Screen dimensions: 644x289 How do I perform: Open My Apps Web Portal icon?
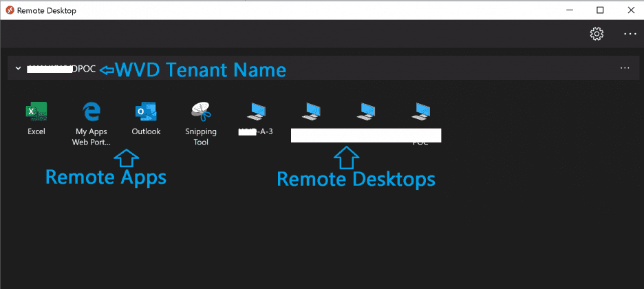click(92, 111)
